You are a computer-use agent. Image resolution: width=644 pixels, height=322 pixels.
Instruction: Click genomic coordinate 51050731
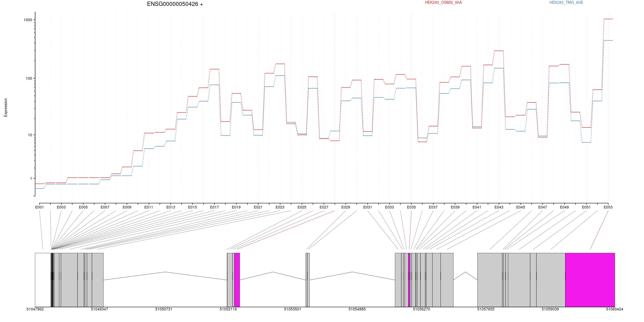click(164, 309)
